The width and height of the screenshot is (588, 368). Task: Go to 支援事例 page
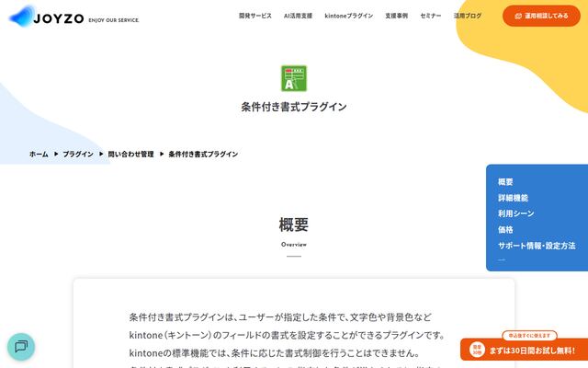396,16
